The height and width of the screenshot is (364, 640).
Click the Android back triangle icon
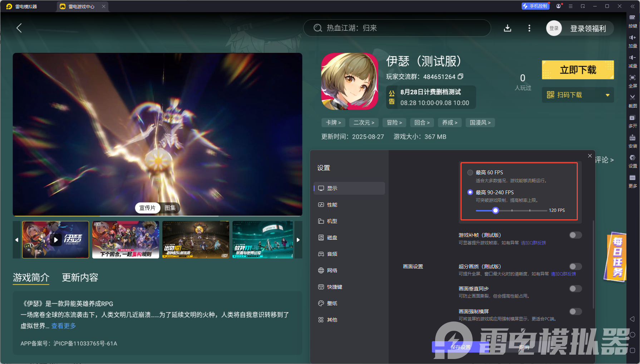pyautogui.click(x=632, y=319)
